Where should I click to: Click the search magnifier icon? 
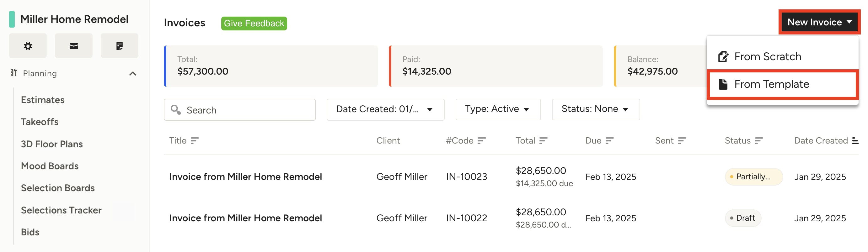pyautogui.click(x=175, y=110)
